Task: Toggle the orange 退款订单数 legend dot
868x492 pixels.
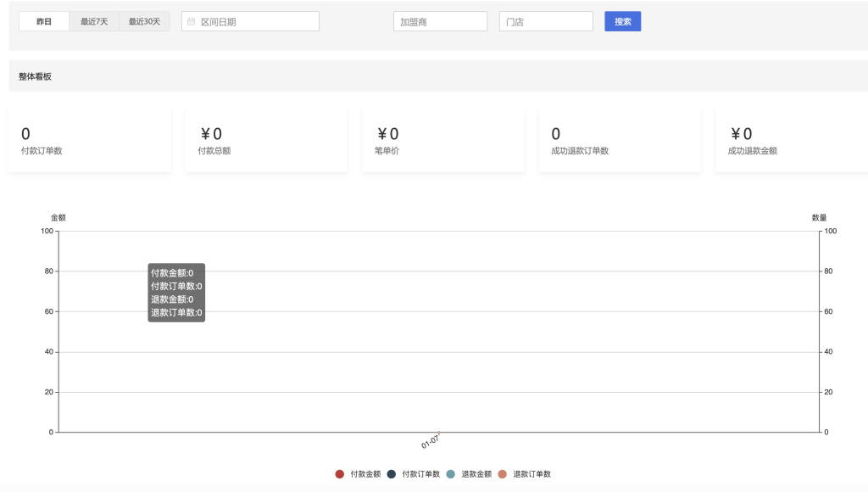Action: [503, 474]
